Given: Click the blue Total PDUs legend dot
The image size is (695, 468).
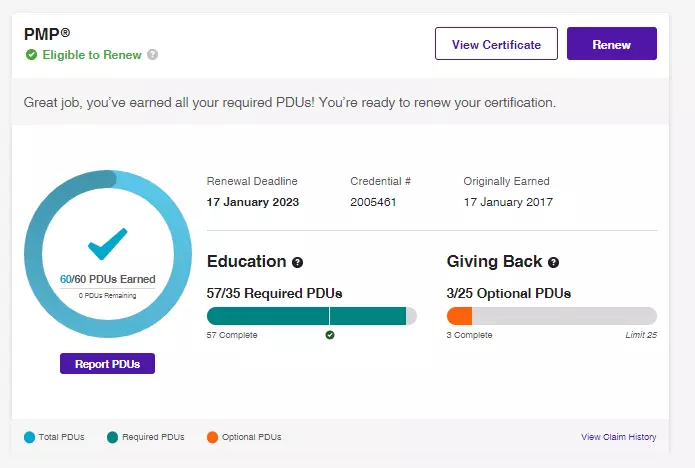Looking at the screenshot, I should [29, 437].
